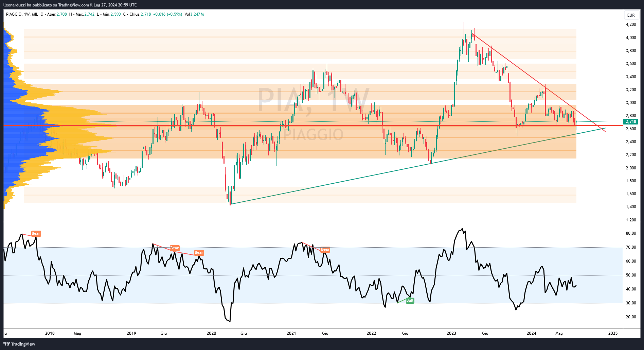Click the 70,00 RSI axis label
Viewport: 644px width, 350px height.
[631, 247]
